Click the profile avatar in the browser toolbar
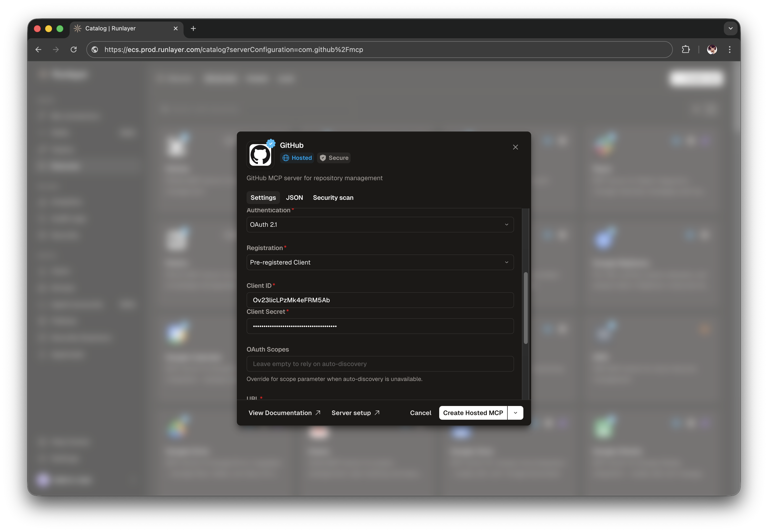768x532 pixels. [712, 49]
